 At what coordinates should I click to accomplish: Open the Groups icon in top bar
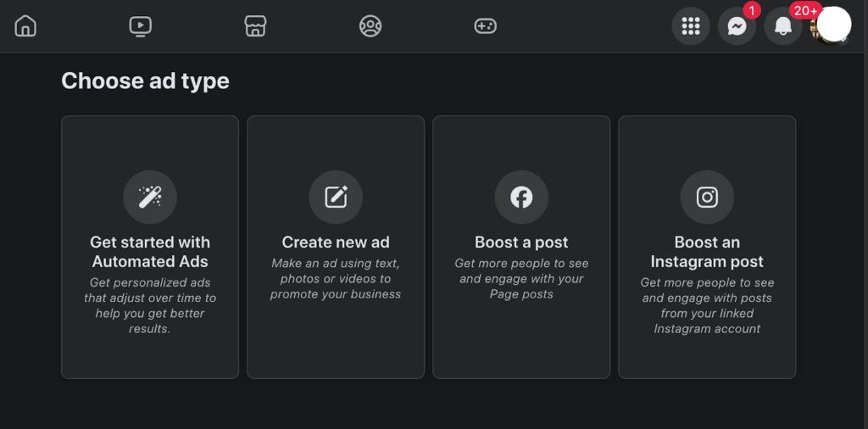(370, 26)
